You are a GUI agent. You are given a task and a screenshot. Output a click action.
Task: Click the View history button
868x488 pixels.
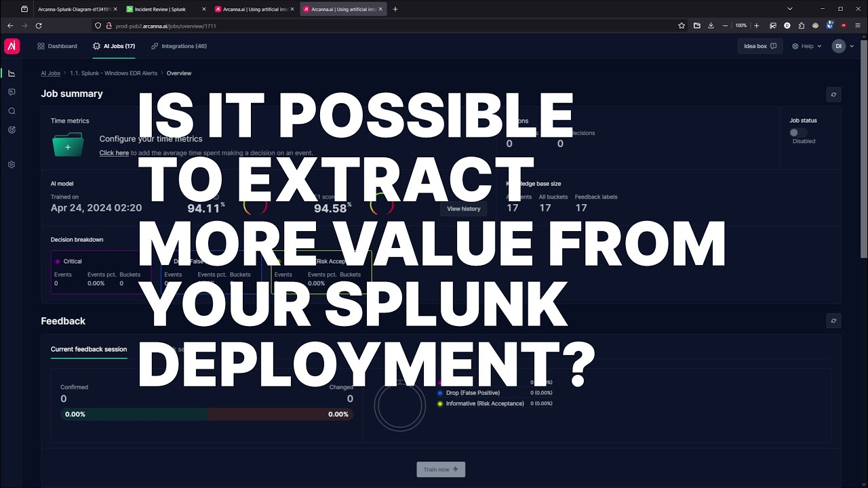[464, 209]
